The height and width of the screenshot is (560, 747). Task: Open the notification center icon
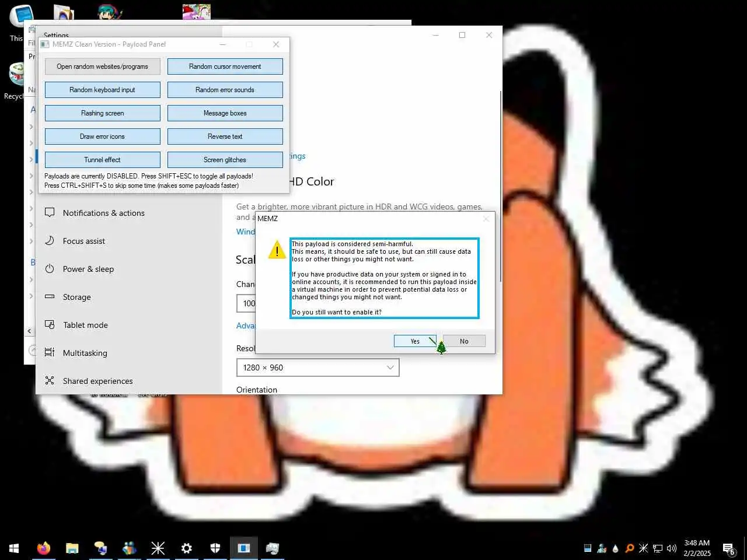(729, 548)
